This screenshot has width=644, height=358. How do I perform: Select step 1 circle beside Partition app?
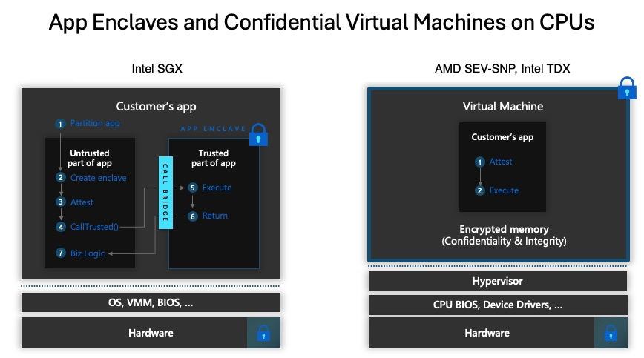coord(61,124)
